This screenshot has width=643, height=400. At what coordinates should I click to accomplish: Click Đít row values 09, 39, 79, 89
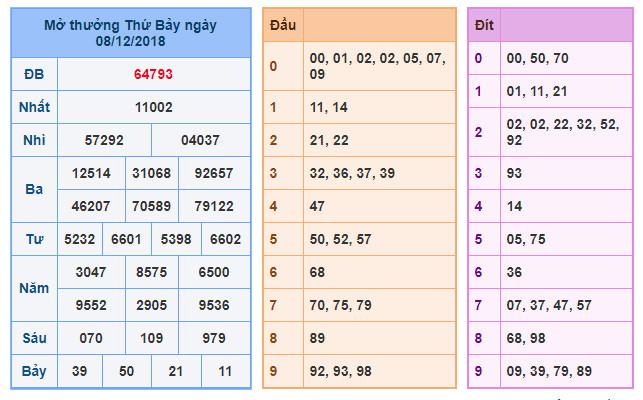coord(549,371)
